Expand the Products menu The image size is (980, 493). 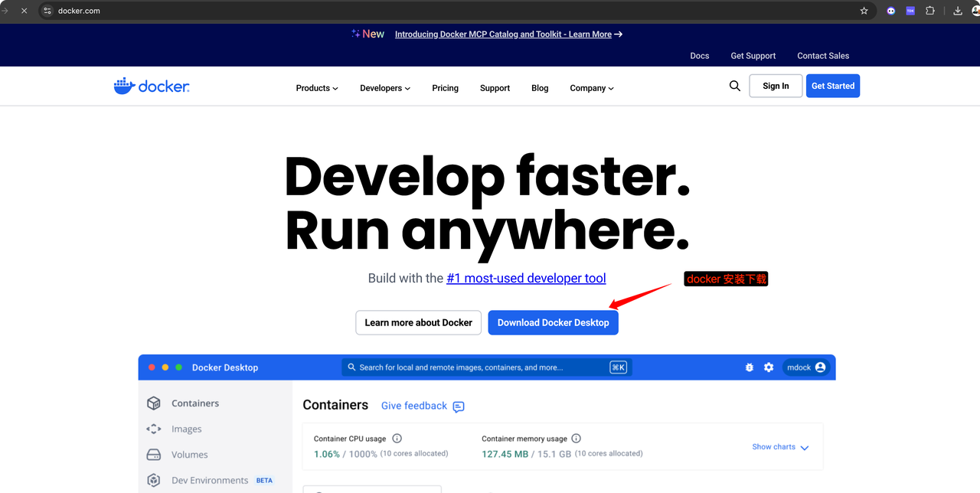317,88
